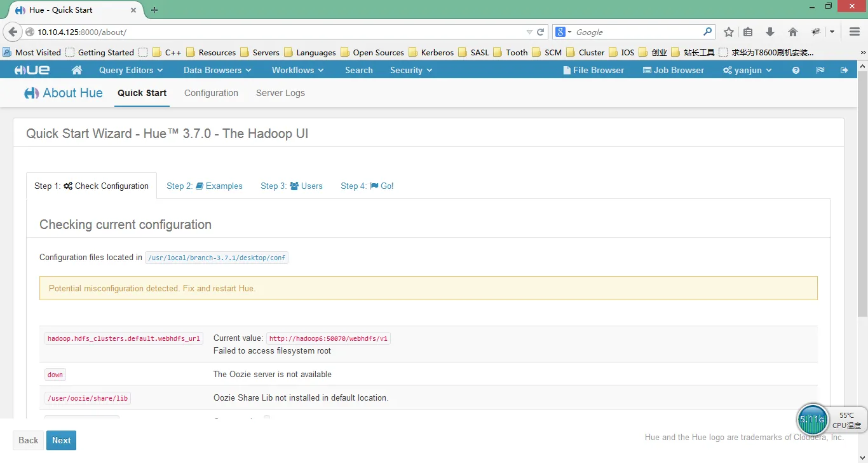Click the search magnifier in Google box
868x463 pixels.
[708, 32]
